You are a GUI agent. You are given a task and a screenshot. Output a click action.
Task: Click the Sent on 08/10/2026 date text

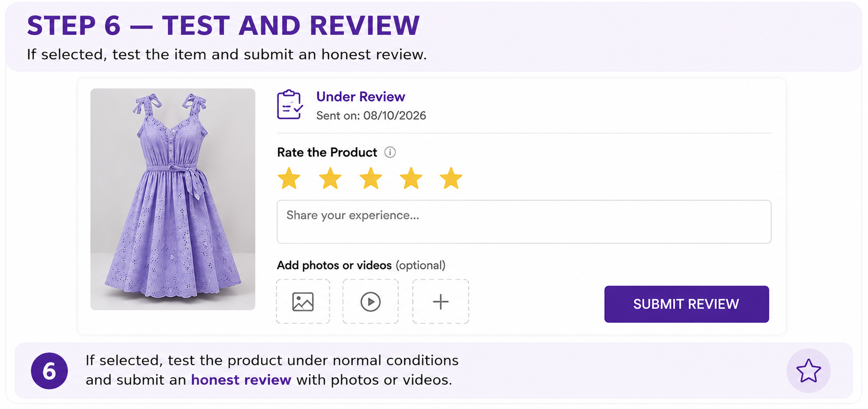[371, 116]
